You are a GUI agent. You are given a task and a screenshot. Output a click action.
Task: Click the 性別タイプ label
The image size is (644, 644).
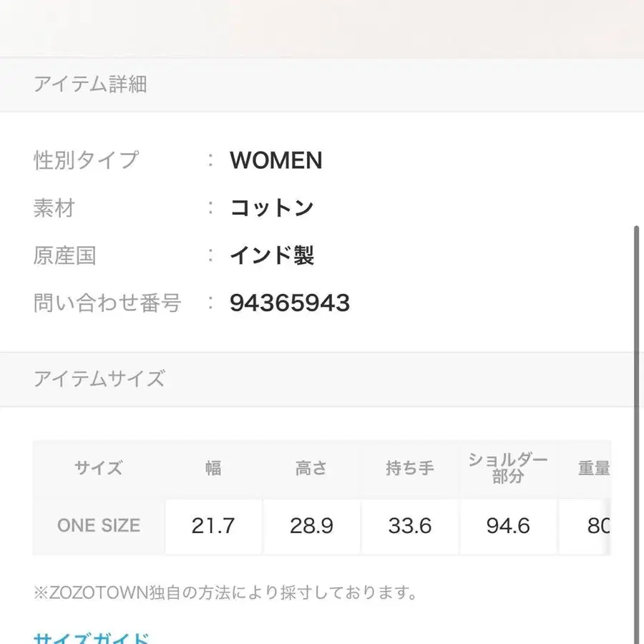point(86,160)
